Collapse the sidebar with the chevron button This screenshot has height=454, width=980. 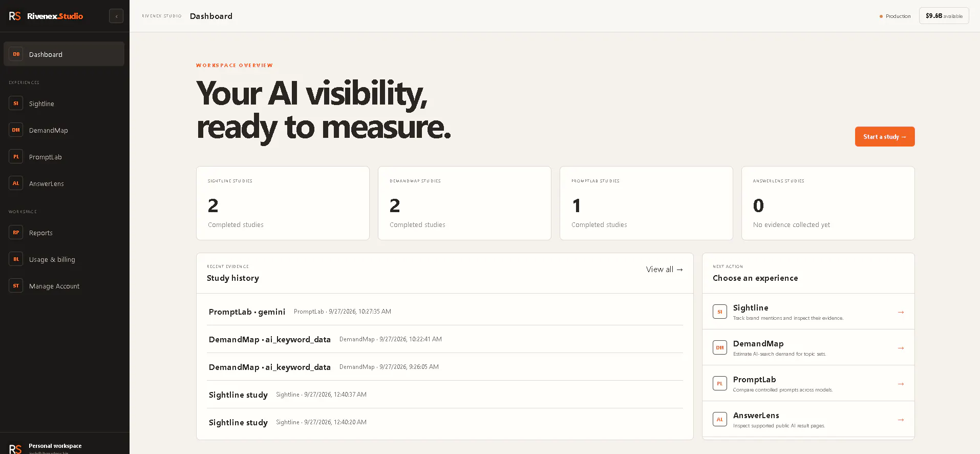point(116,16)
